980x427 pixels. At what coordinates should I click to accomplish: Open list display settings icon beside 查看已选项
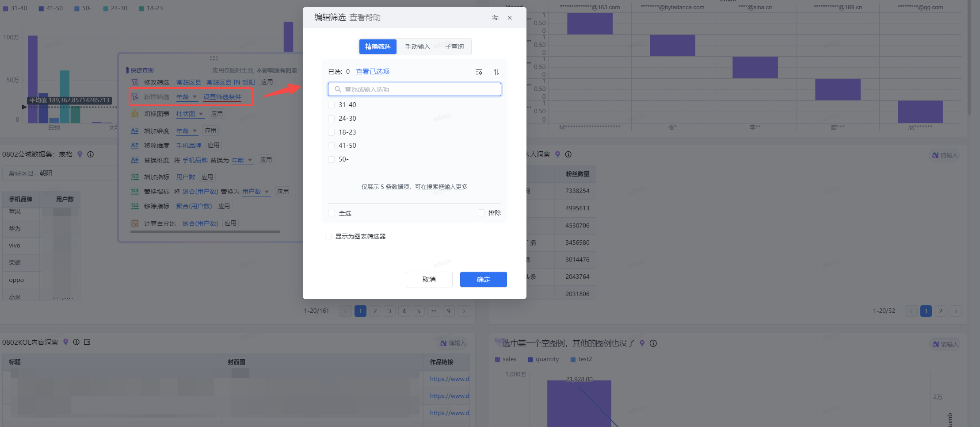[479, 72]
